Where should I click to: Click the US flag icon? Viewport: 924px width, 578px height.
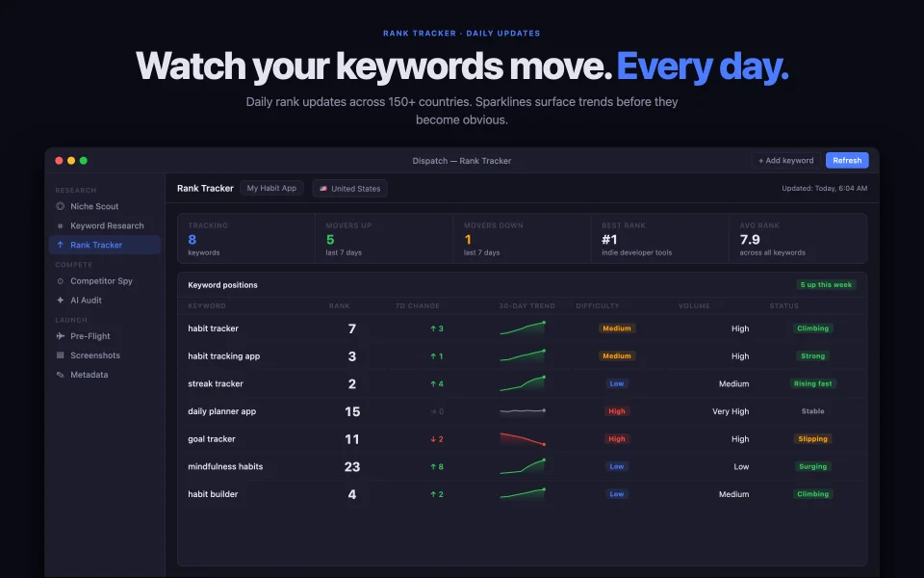click(x=323, y=189)
